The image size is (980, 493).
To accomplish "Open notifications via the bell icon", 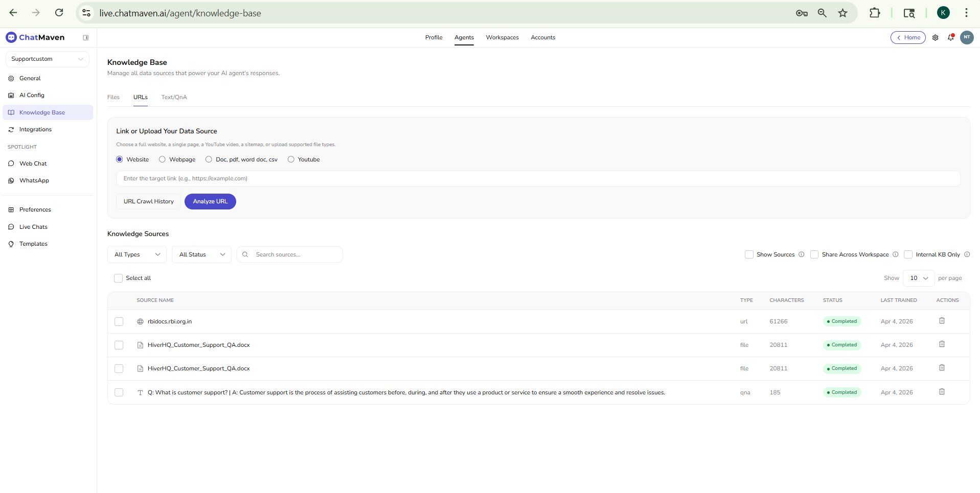I will click(951, 37).
